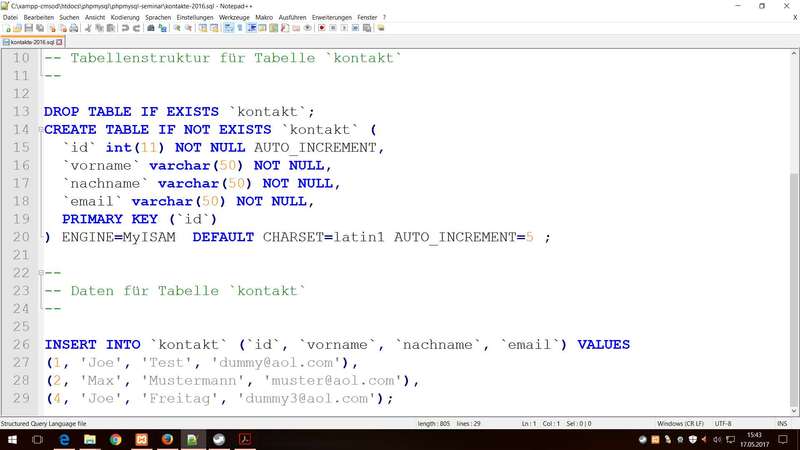Viewport: 800px width, 450px height.
Task: Click the email 'muster@aol.com' on line 28
Action: pyautogui.click(x=333, y=381)
